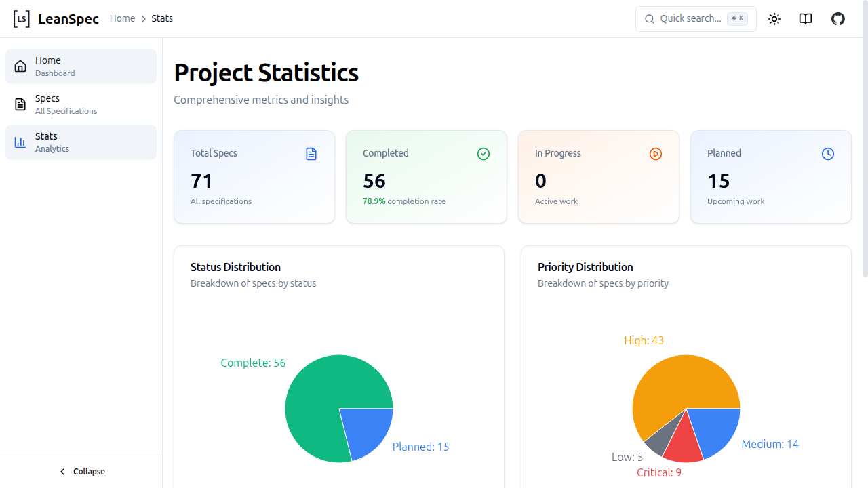Screen dimensions: 868x488
Task: Click the LeanSpec brand name
Action: click(68, 19)
